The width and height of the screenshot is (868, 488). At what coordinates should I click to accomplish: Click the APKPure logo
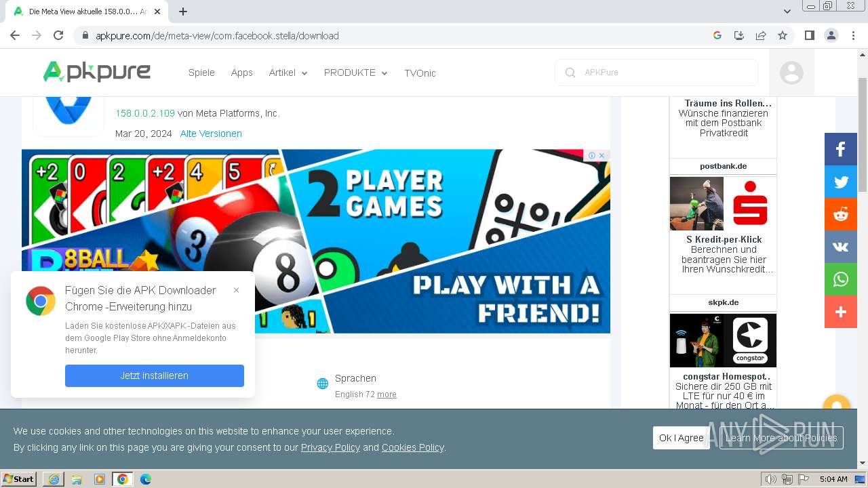click(96, 71)
